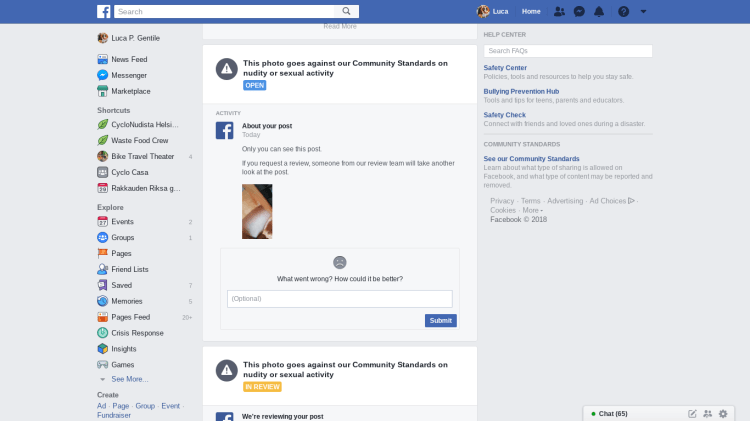Click the Pages flag icon
Image resolution: width=750 pixels, height=421 pixels.
pyautogui.click(x=102, y=253)
